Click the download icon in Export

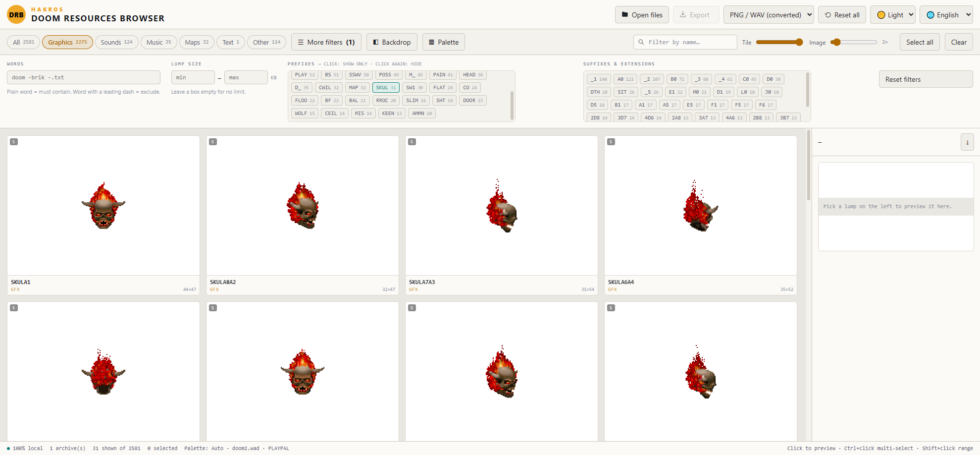(x=683, y=15)
